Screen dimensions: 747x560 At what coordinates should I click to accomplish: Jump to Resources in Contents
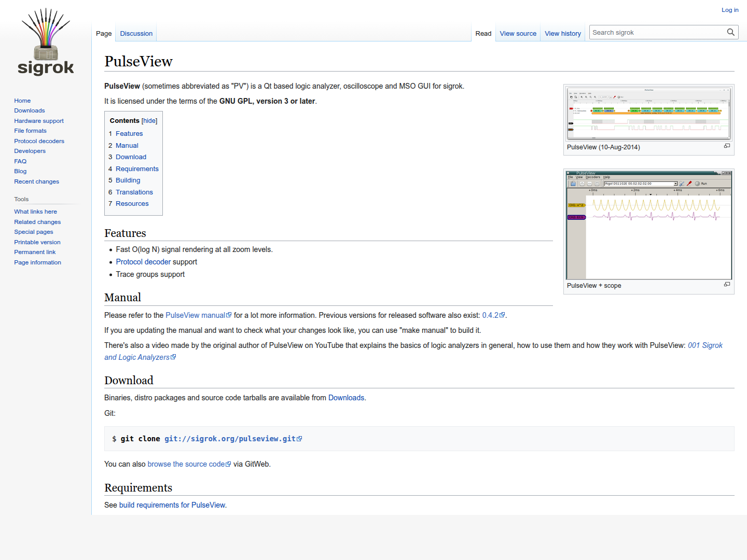pyautogui.click(x=132, y=204)
